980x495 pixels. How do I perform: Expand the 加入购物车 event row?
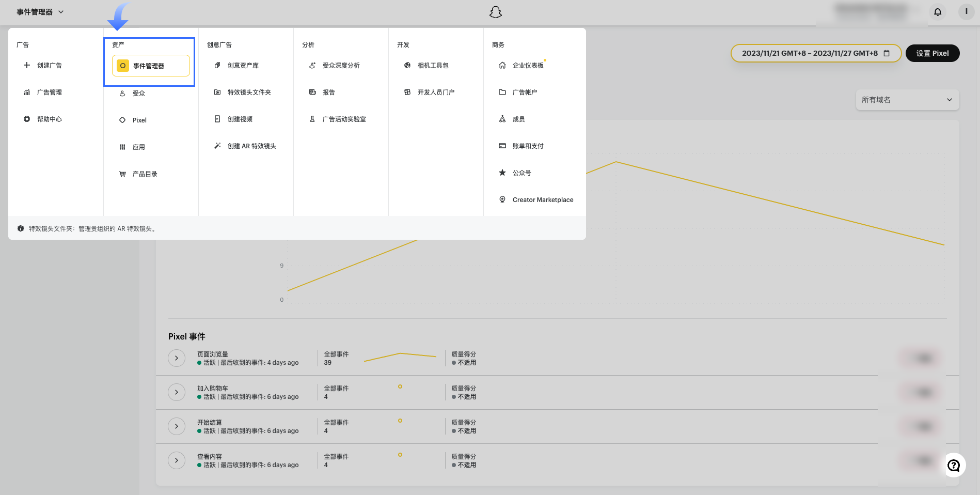pyautogui.click(x=177, y=392)
